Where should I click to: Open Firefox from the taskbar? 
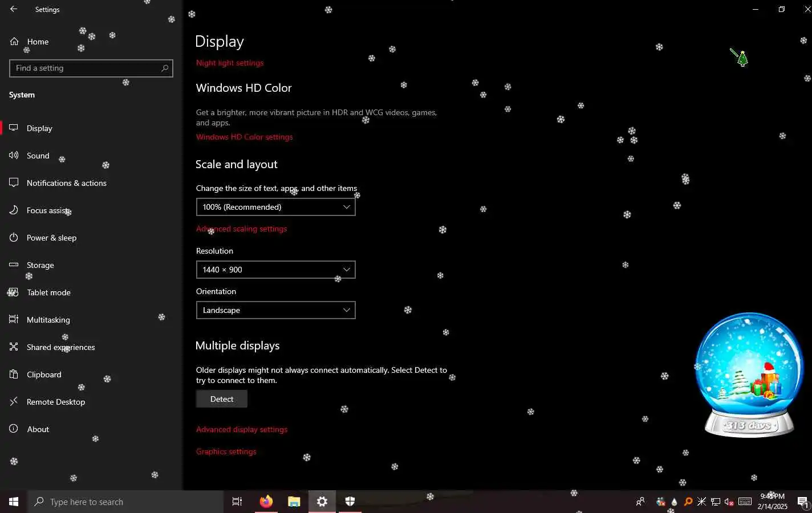tap(266, 502)
